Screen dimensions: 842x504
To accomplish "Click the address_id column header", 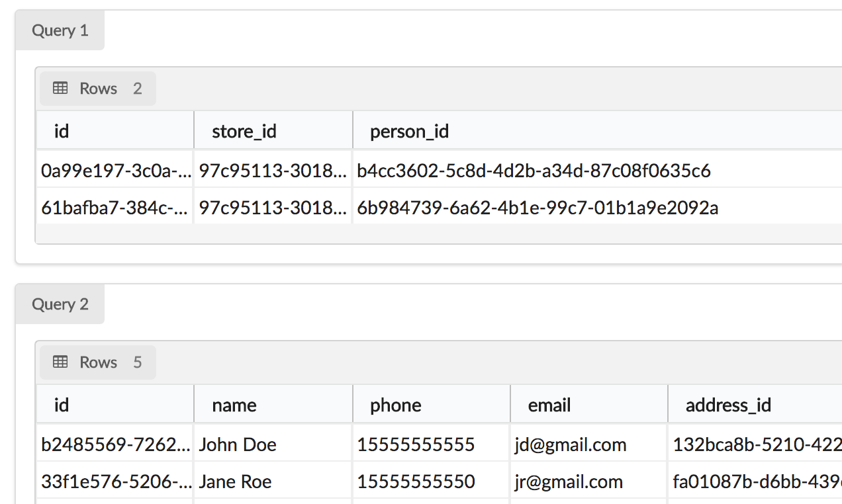I will click(755, 404).
